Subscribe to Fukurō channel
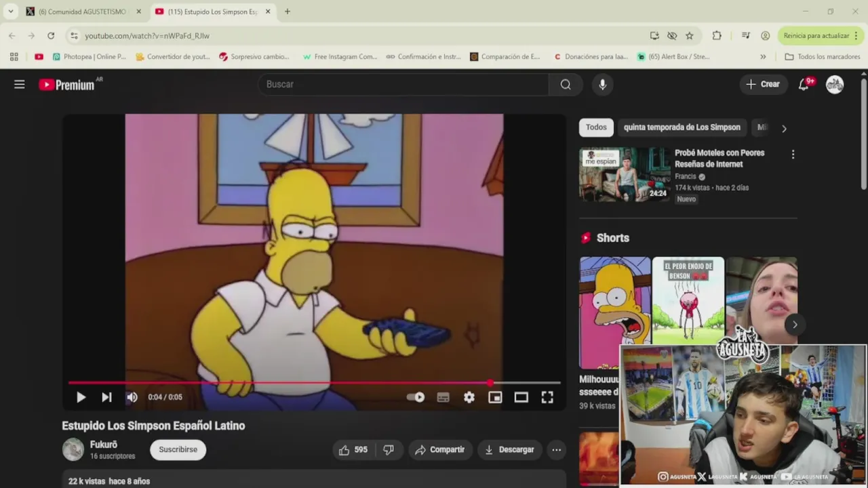The width and height of the screenshot is (868, 488). [178, 449]
